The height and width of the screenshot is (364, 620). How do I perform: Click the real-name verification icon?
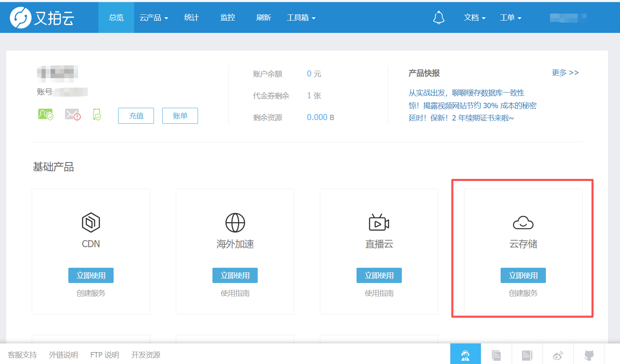pyautogui.click(x=45, y=114)
